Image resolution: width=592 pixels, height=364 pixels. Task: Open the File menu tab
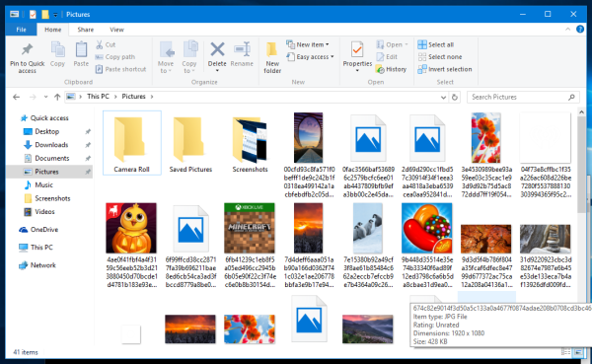point(21,30)
